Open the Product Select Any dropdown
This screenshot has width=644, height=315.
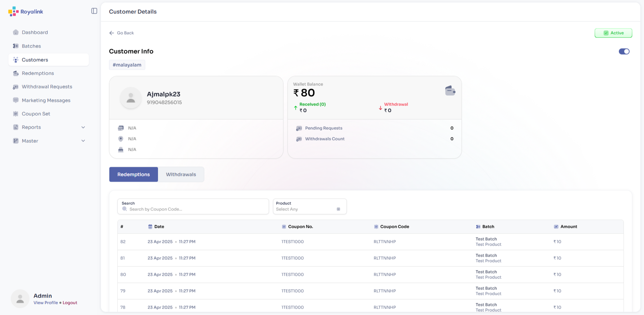coord(310,206)
